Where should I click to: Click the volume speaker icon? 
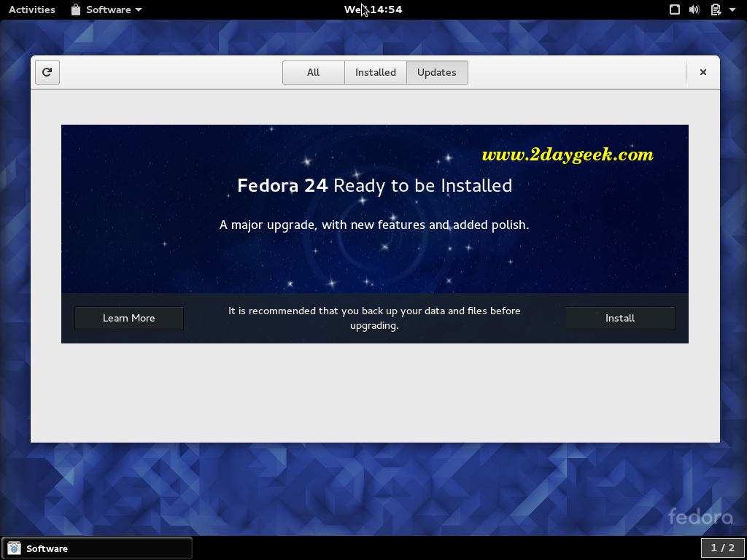click(x=694, y=9)
